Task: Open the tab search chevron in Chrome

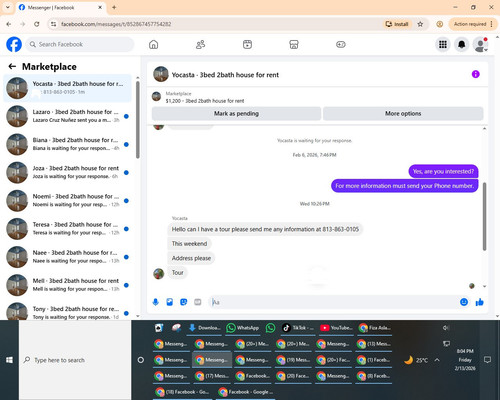Action: [7, 7]
